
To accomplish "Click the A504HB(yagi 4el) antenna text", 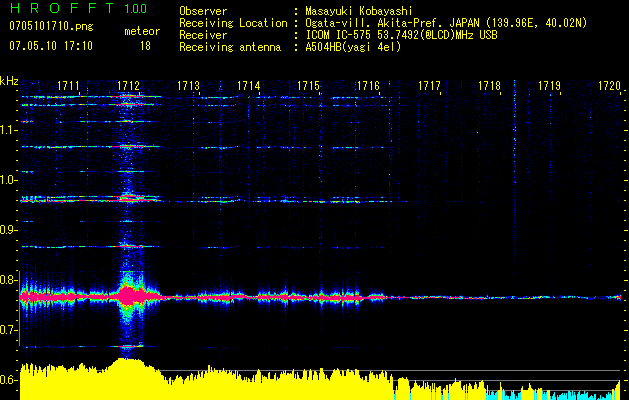I will tap(353, 47).
